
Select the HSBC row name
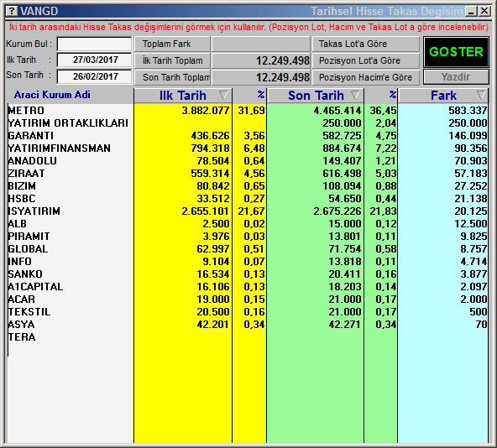pyautogui.click(x=22, y=198)
